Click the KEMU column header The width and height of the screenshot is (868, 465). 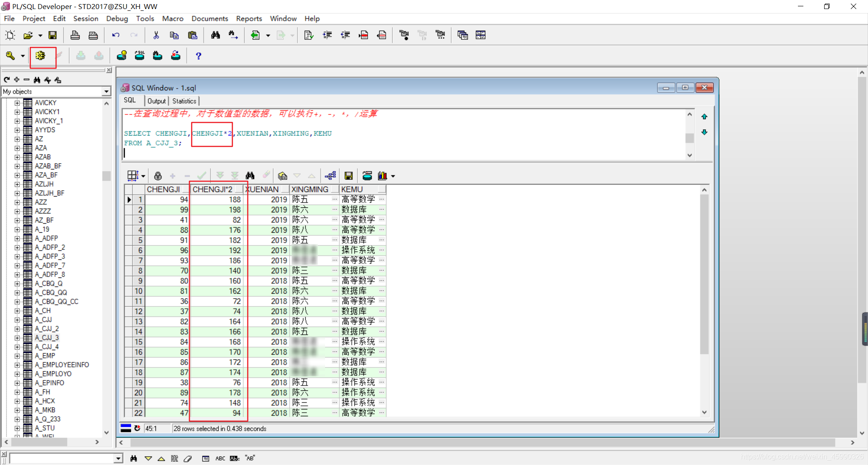pyautogui.click(x=363, y=189)
